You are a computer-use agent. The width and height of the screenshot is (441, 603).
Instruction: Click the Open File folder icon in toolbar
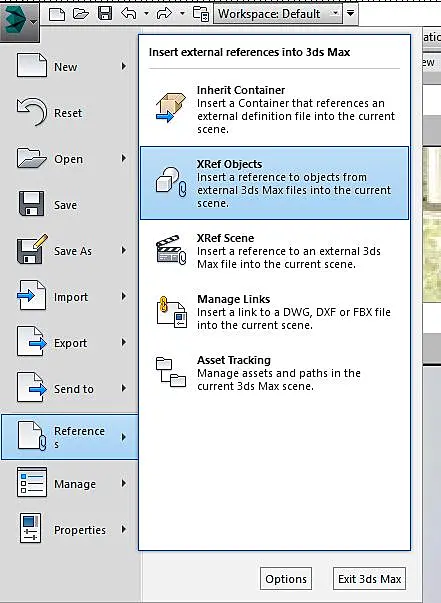pos(81,14)
